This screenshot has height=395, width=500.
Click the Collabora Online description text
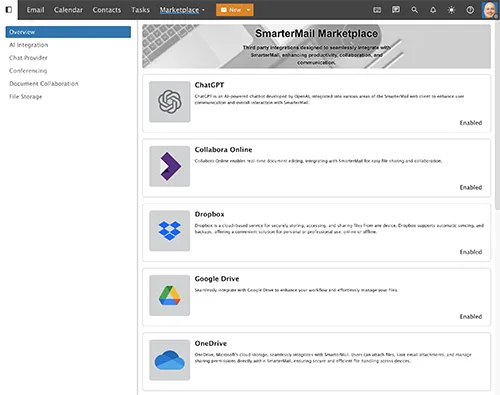(x=318, y=161)
